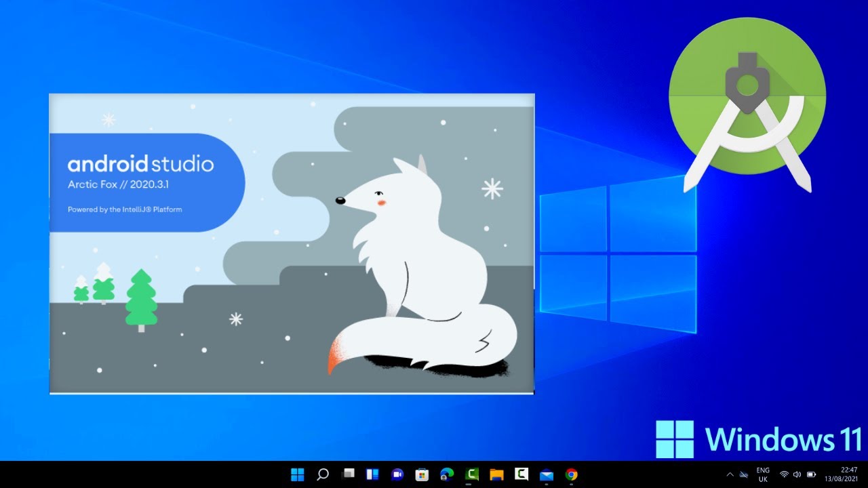This screenshot has height=488, width=868.
Task: Expand hidden system tray icons chevron
Action: [x=730, y=474]
